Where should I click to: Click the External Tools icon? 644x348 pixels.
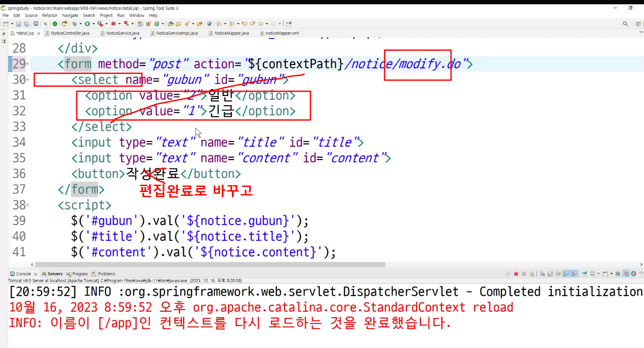(100, 24)
